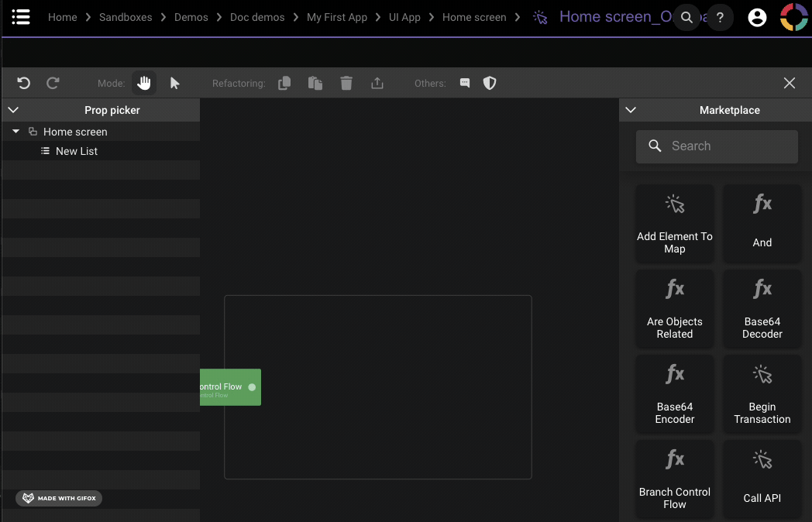The width and height of the screenshot is (812, 522).
Task: Select New List in tree
Action: [x=76, y=151]
